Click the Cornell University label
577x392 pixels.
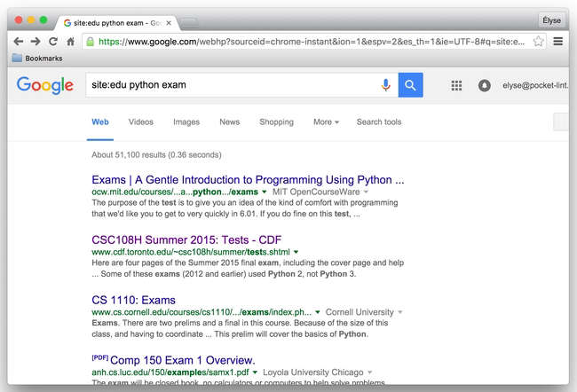point(360,312)
